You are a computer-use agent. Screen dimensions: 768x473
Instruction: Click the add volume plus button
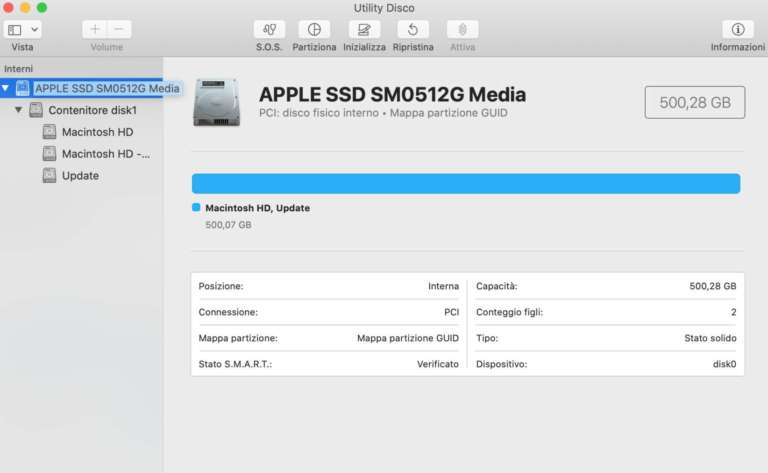tap(95, 29)
